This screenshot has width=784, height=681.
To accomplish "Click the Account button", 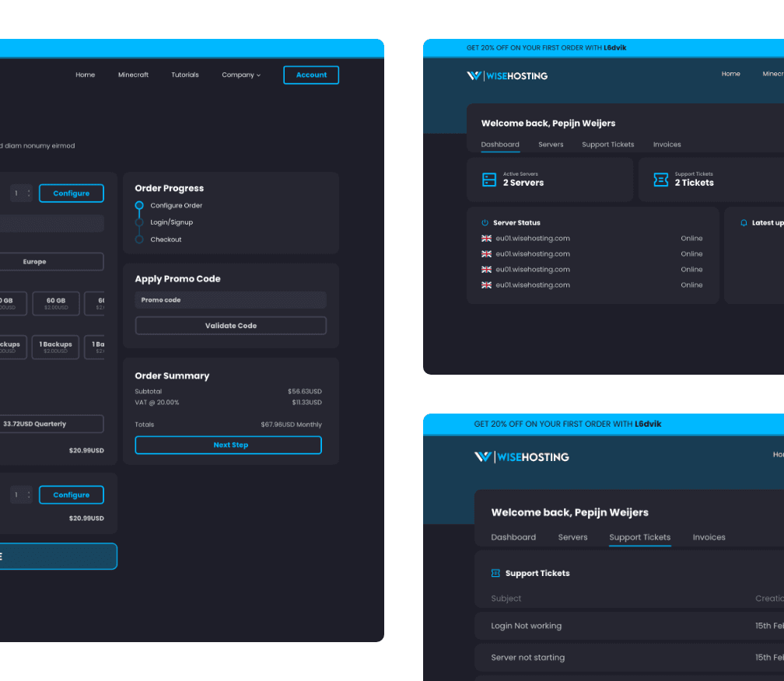I will point(311,75).
